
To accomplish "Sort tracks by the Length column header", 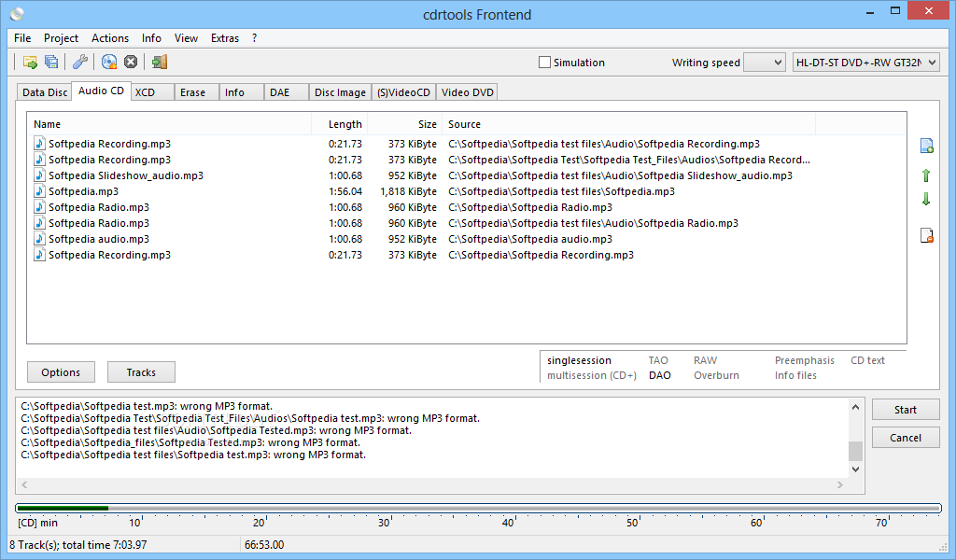I will [x=340, y=124].
